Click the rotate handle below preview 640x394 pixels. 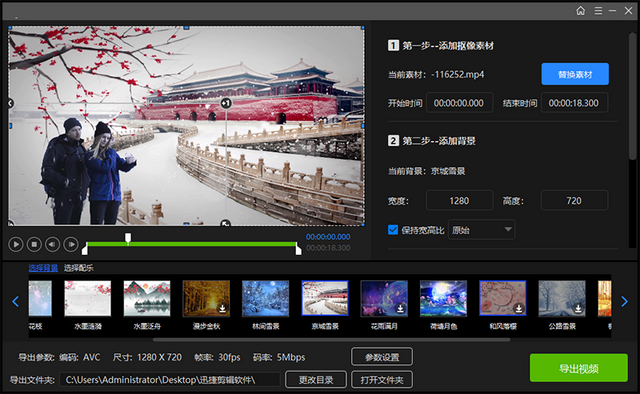(225, 223)
